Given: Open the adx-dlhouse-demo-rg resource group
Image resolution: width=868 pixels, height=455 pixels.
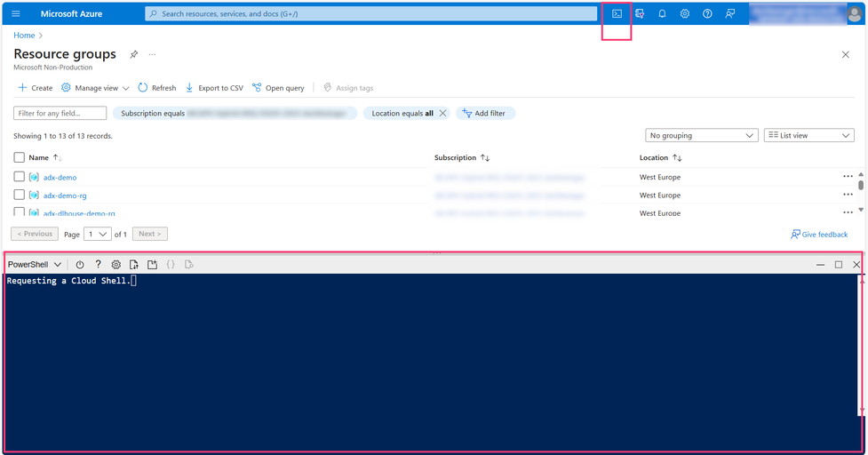Looking at the screenshot, I should 79,213.
